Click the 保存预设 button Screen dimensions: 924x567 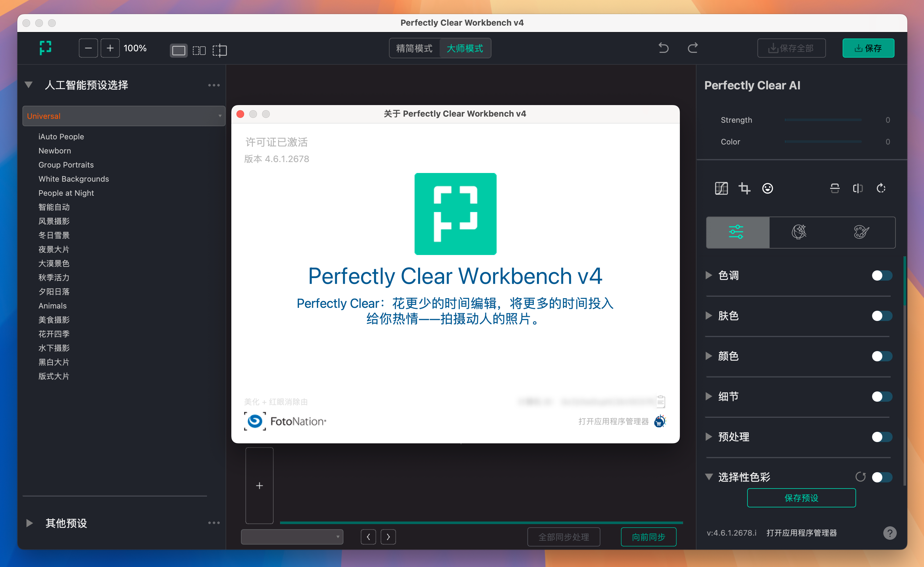(x=801, y=498)
